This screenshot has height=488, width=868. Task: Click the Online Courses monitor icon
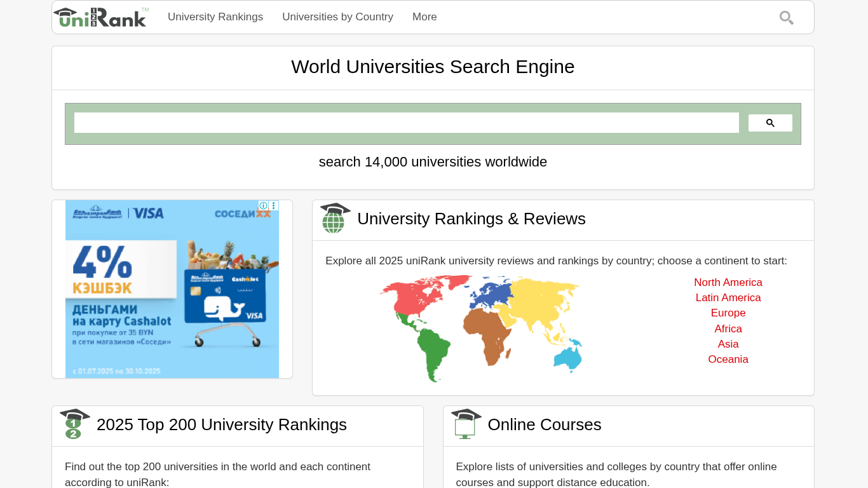pyautogui.click(x=466, y=424)
